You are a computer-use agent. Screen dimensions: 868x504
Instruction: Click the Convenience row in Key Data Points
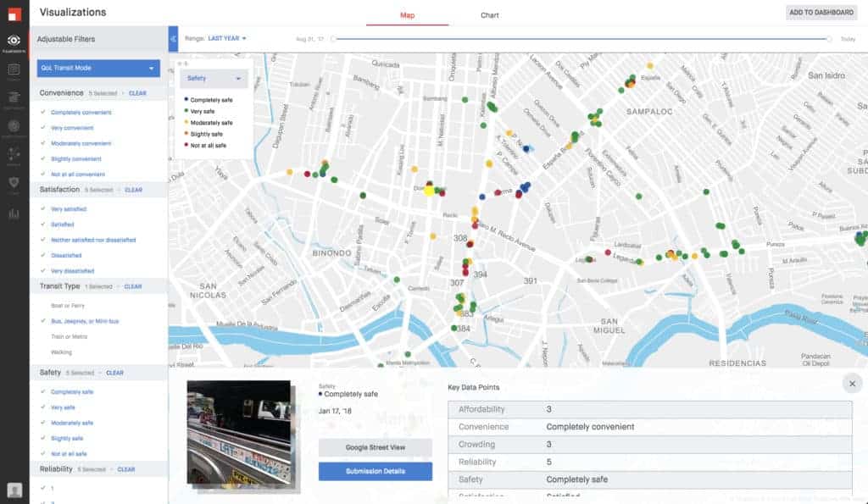point(650,427)
